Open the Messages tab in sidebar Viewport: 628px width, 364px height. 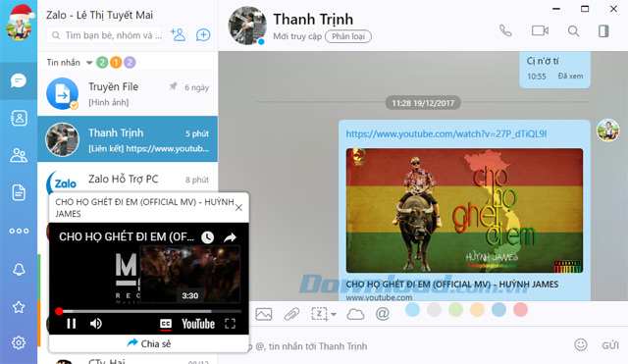pyautogui.click(x=19, y=80)
